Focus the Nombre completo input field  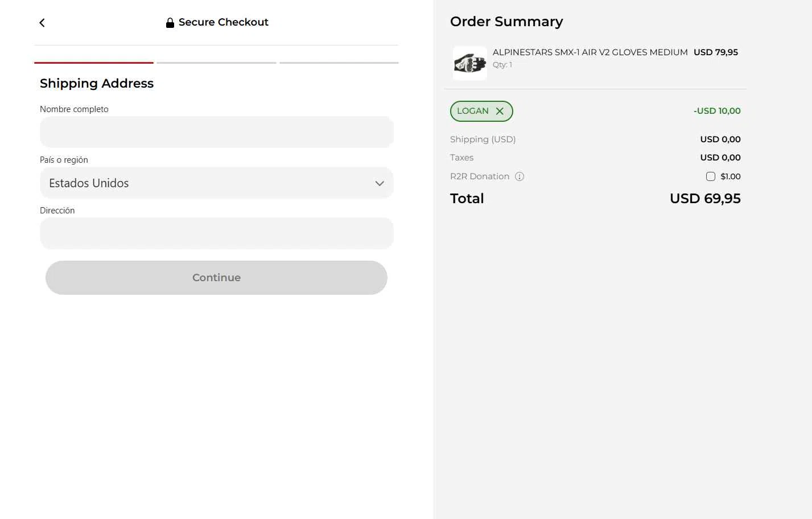click(x=216, y=132)
